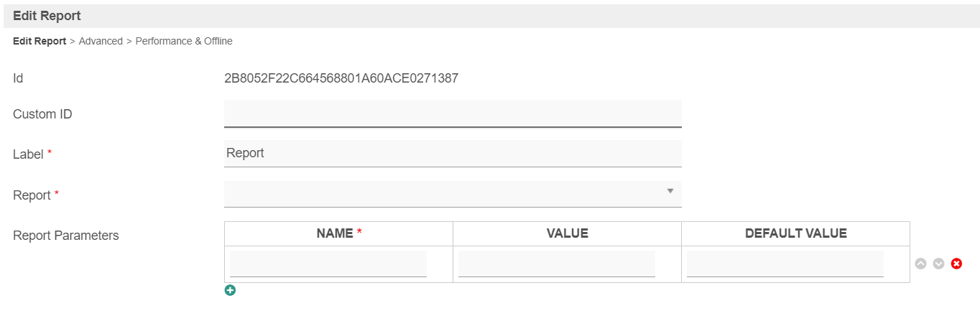Image resolution: width=980 pixels, height=316 pixels.
Task: Click the VALUE column header
Action: [x=567, y=233]
